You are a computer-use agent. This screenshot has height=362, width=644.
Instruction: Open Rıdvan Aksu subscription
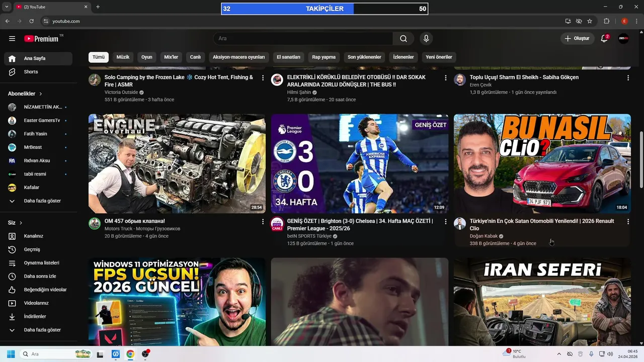(38, 161)
